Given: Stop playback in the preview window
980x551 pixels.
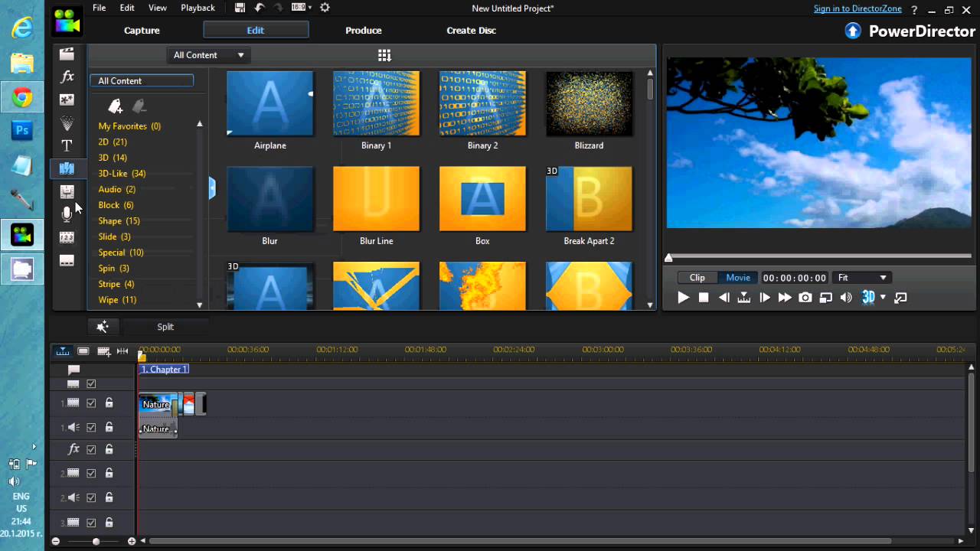Looking at the screenshot, I should (704, 298).
